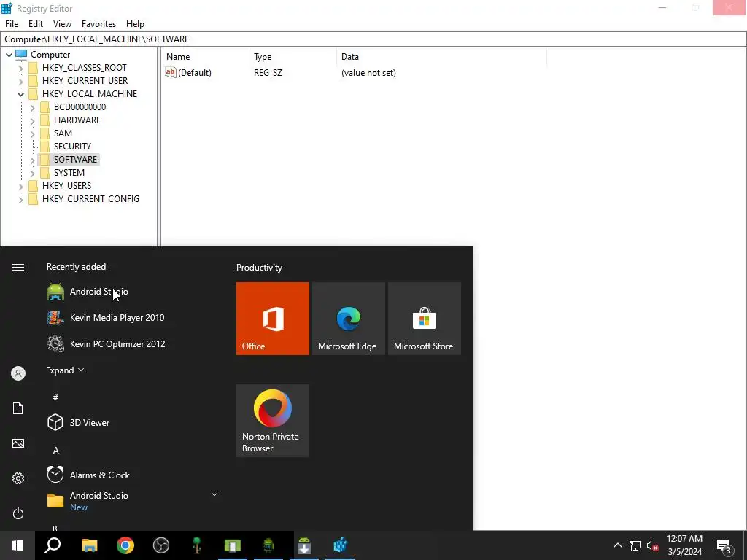Open Android Studio from taskbar
The image size is (747, 560).
268,545
